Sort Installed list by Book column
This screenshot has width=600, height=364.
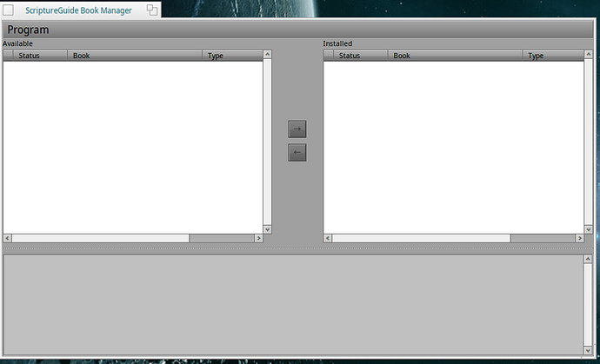pos(455,56)
